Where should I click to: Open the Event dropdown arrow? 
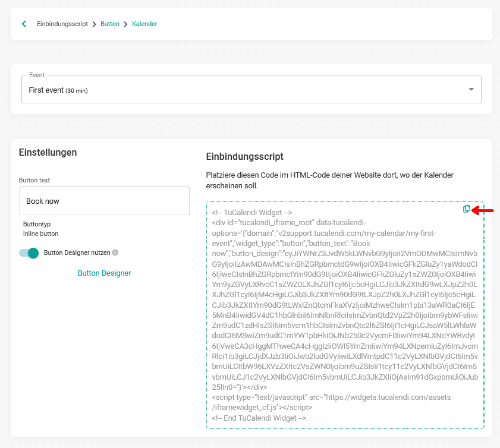pyautogui.click(x=471, y=90)
